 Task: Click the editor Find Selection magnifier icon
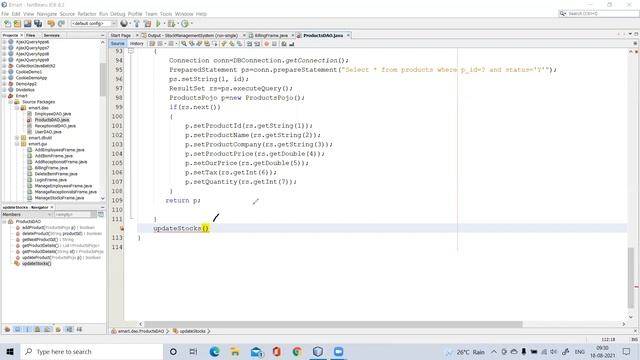(184, 44)
